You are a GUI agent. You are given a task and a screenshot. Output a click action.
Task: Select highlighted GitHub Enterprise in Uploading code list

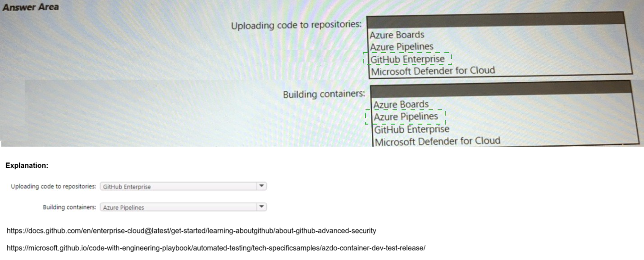tap(407, 59)
